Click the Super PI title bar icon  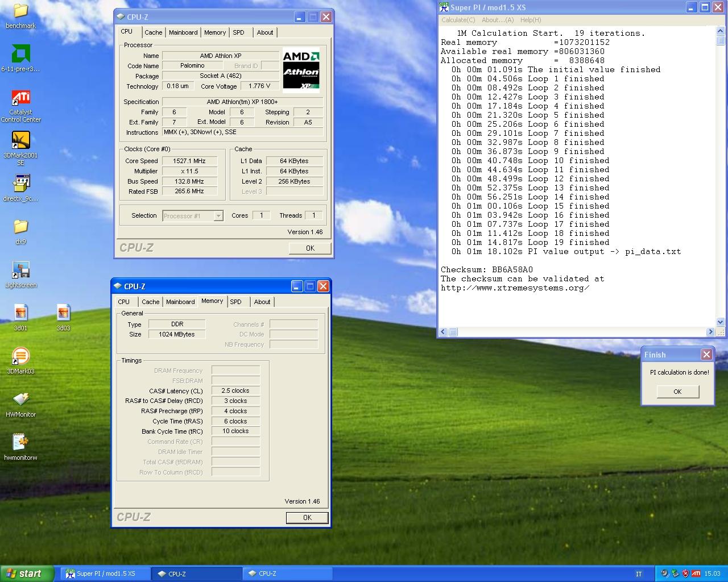[444, 7]
